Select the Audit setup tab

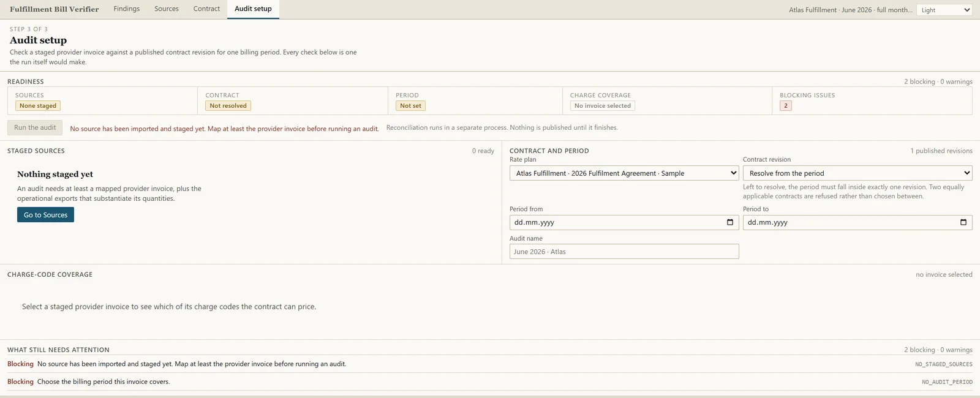click(x=253, y=9)
